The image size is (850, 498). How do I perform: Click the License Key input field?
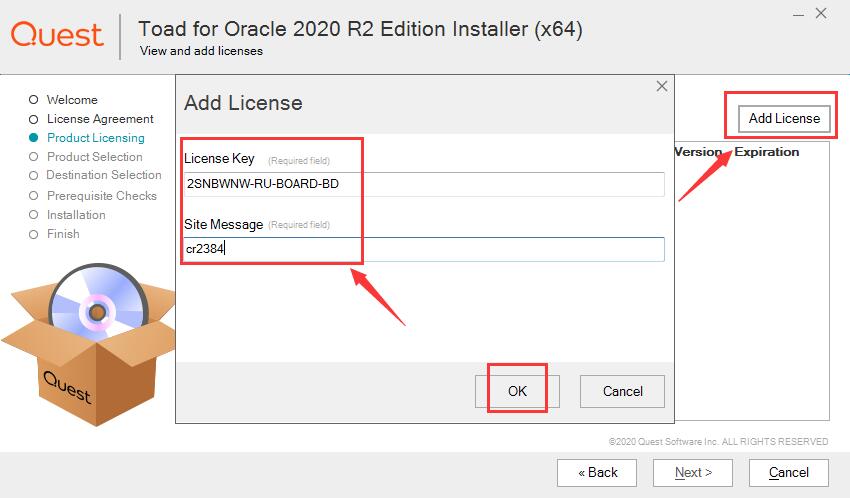click(423, 184)
